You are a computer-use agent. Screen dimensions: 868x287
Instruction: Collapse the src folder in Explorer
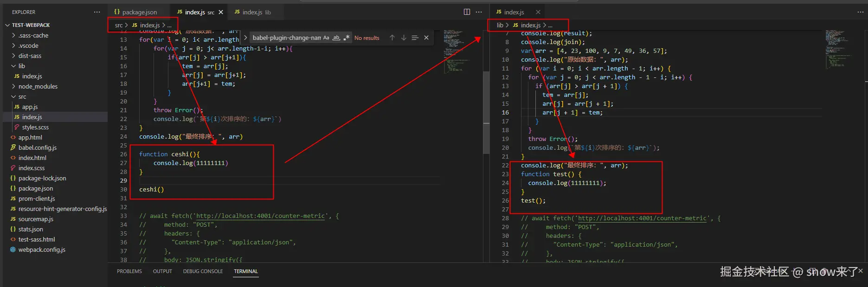22,96
